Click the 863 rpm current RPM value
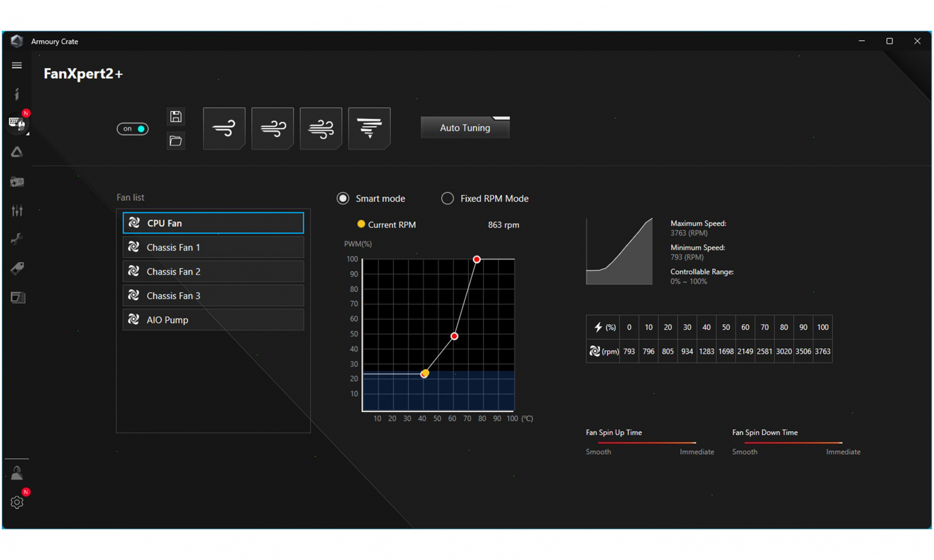Screen dimensions: 934x560 pyautogui.click(x=503, y=225)
